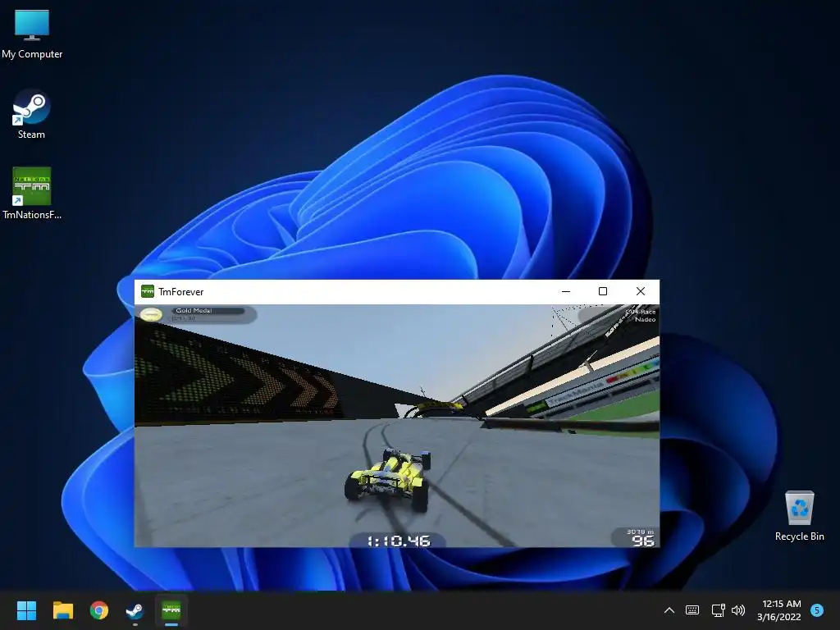Select the TmNationsForever desktop shortcut

pyautogui.click(x=32, y=194)
